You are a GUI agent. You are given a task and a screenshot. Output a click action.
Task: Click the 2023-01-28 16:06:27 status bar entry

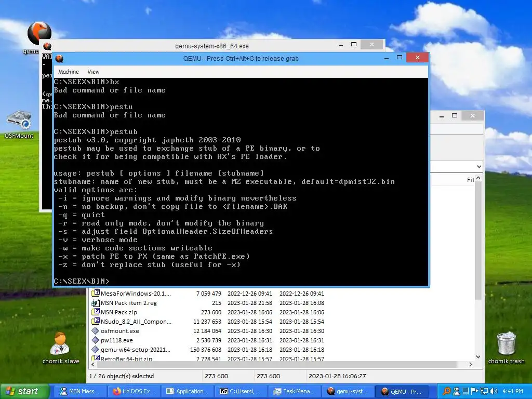(337, 376)
